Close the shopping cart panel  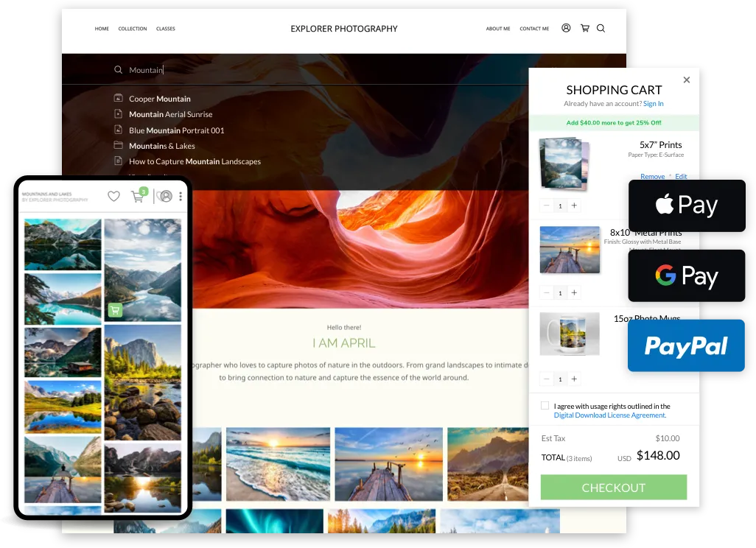click(x=687, y=80)
